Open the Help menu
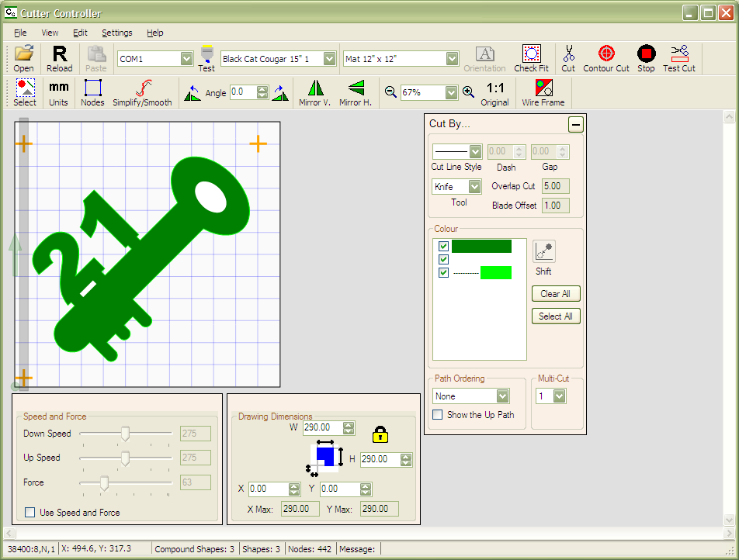 click(155, 33)
